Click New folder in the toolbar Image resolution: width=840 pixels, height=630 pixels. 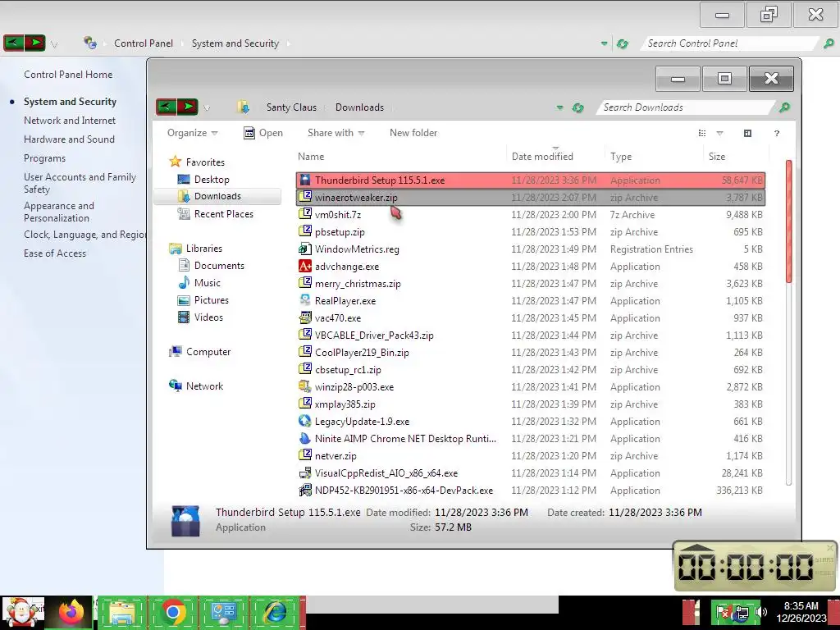click(413, 133)
